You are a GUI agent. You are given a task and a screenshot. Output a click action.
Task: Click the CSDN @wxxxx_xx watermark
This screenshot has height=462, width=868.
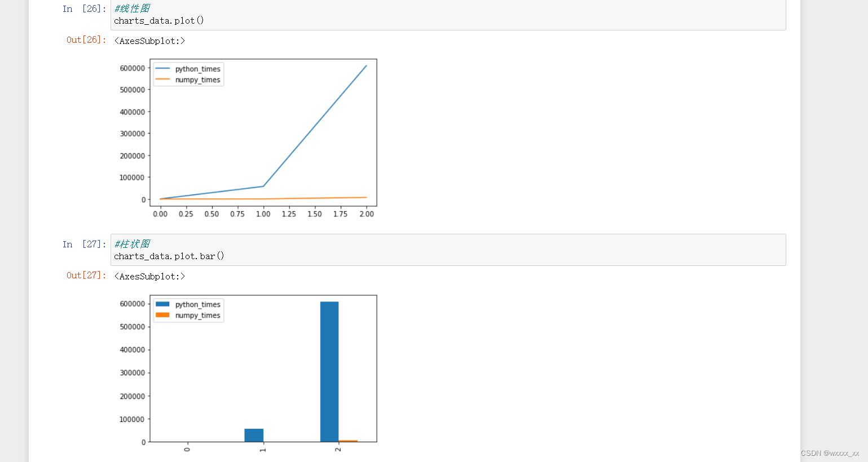[830, 453]
